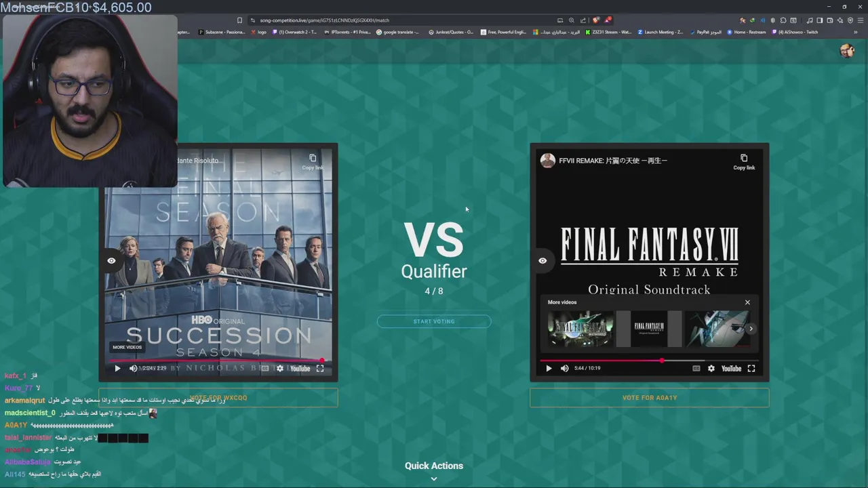Image resolution: width=868 pixels, height=488 pixels.
Task: Open the Subscene bookmark
Action: (221, 32)
